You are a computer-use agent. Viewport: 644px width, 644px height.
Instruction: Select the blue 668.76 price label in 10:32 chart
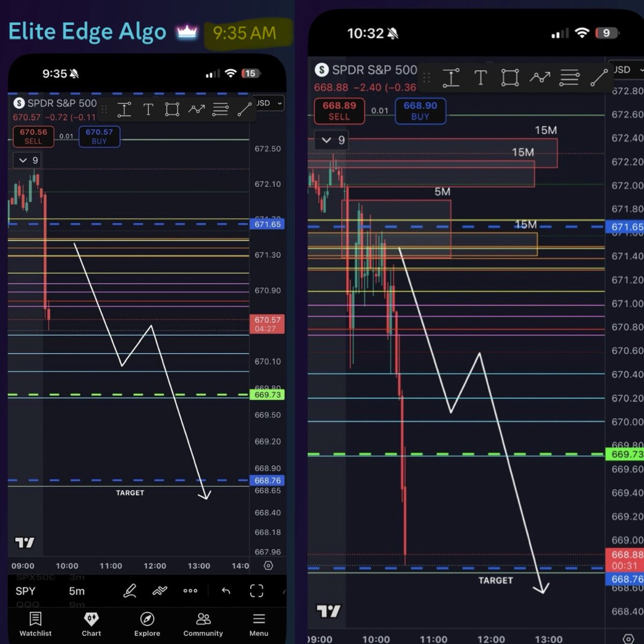pos(625,579)
